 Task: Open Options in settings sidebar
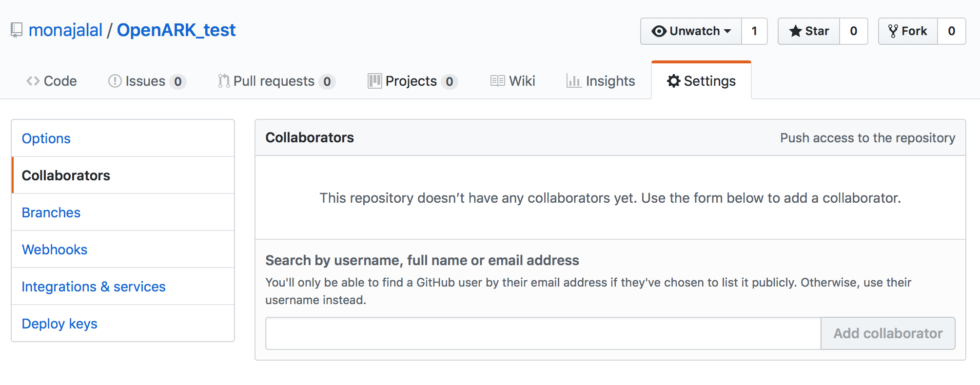(x=123, y=138)
